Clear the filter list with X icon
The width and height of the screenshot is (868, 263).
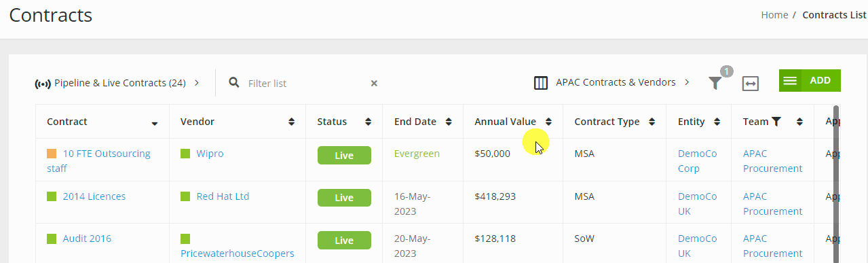pos(374,83)
